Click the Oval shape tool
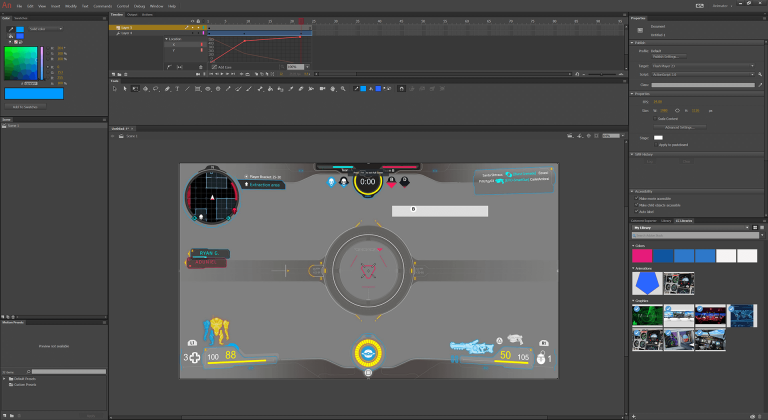Viewport: 768px width, 420px height. click(x=208, y=88)
